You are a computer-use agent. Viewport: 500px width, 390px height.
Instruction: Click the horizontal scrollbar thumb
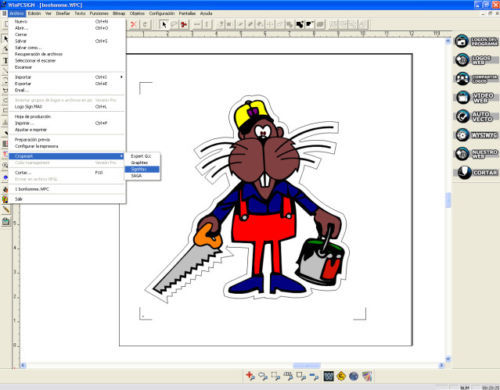(x=307, y=366)
